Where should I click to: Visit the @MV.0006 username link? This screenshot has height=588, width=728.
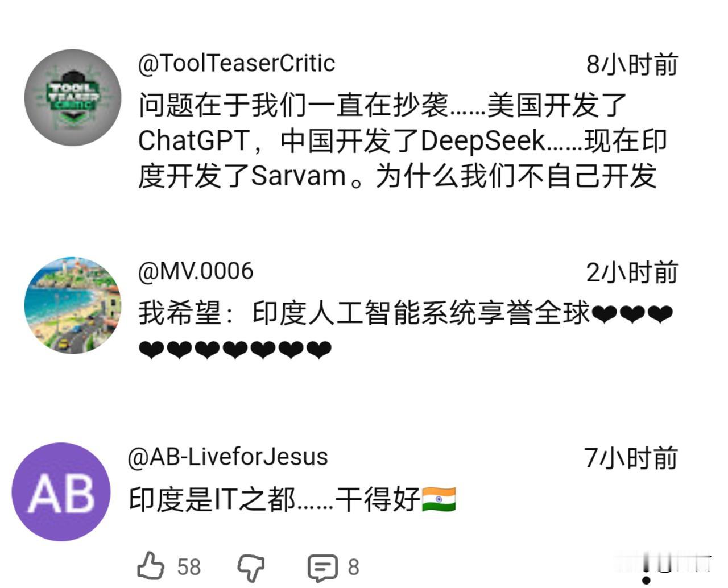click(x=195, y=271)
